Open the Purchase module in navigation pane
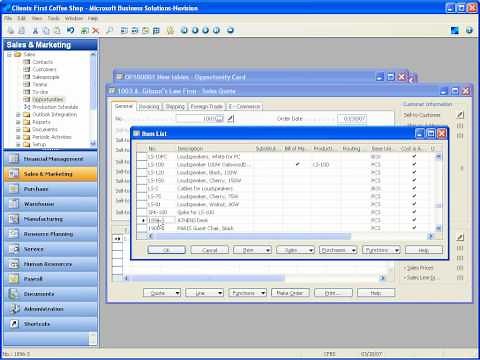The image size is (480, 360). point(50,189)
